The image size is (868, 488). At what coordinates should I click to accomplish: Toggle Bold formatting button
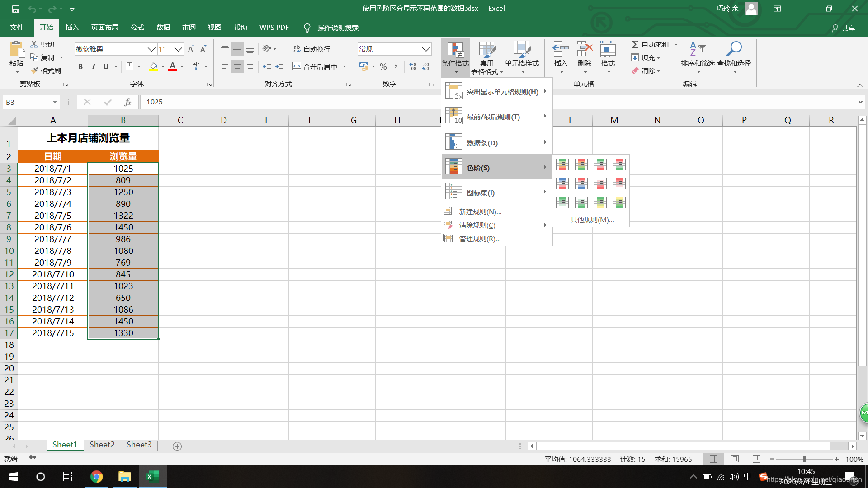[80, 66]
